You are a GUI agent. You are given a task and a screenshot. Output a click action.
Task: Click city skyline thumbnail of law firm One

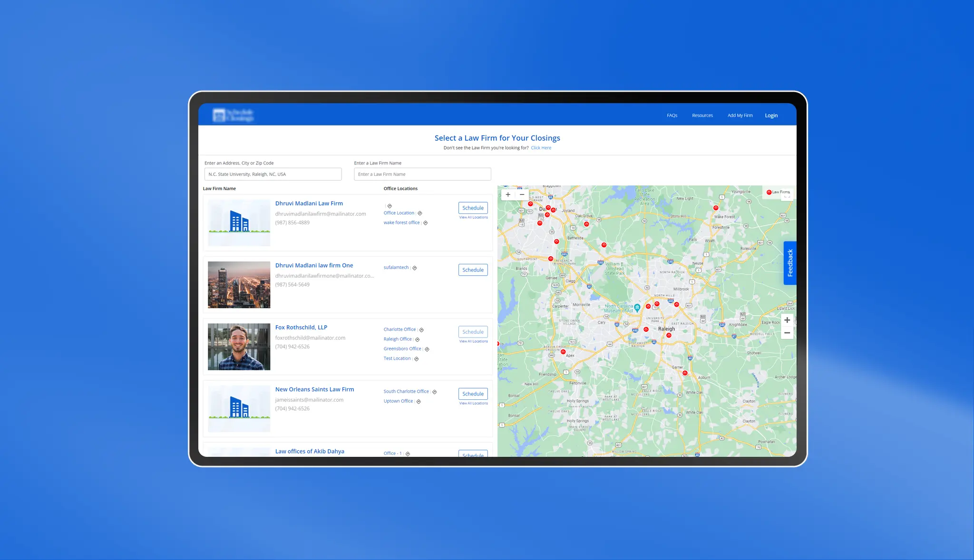tap(239, 285)
